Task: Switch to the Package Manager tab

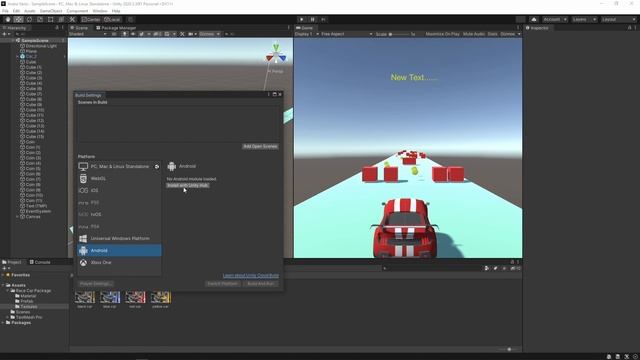Action: click(116, 28)
